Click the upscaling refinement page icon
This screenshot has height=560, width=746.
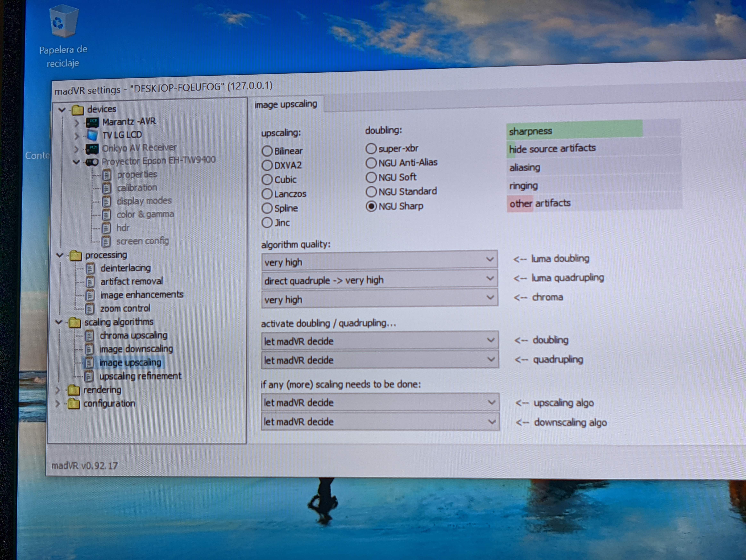click(x=89, y=376)
